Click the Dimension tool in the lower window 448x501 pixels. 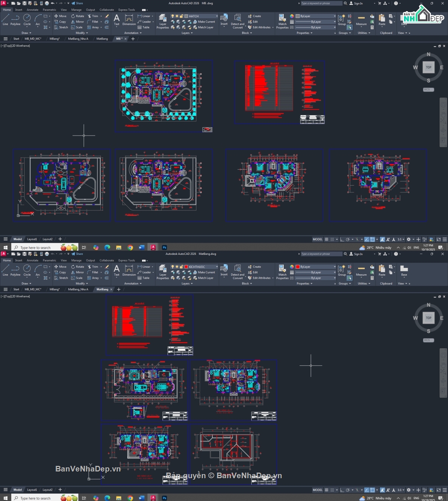click(129, 270)
